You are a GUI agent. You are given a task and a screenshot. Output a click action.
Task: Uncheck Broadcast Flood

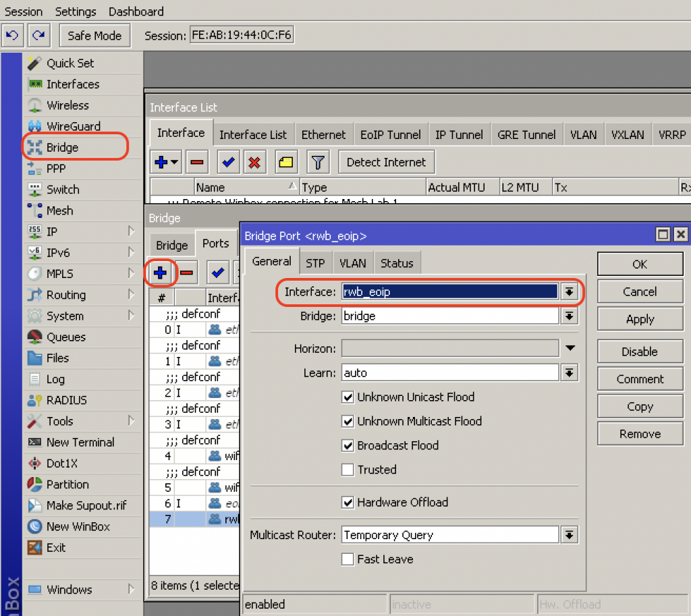pos(348,446)
